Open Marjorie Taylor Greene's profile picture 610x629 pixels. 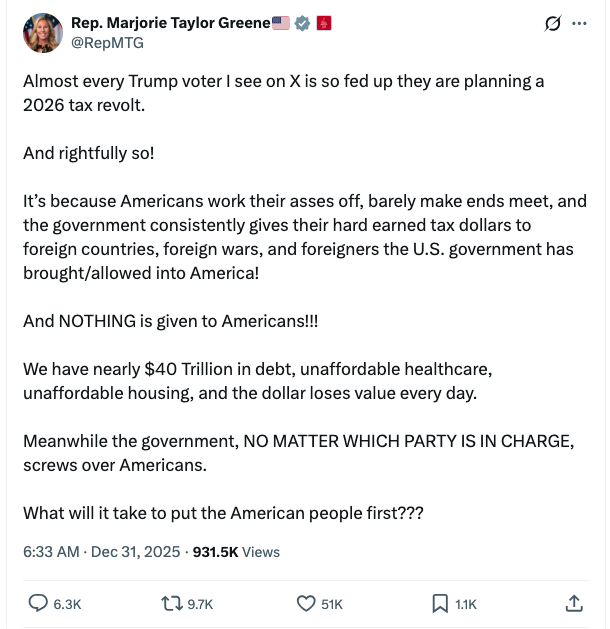pos(42,34)
